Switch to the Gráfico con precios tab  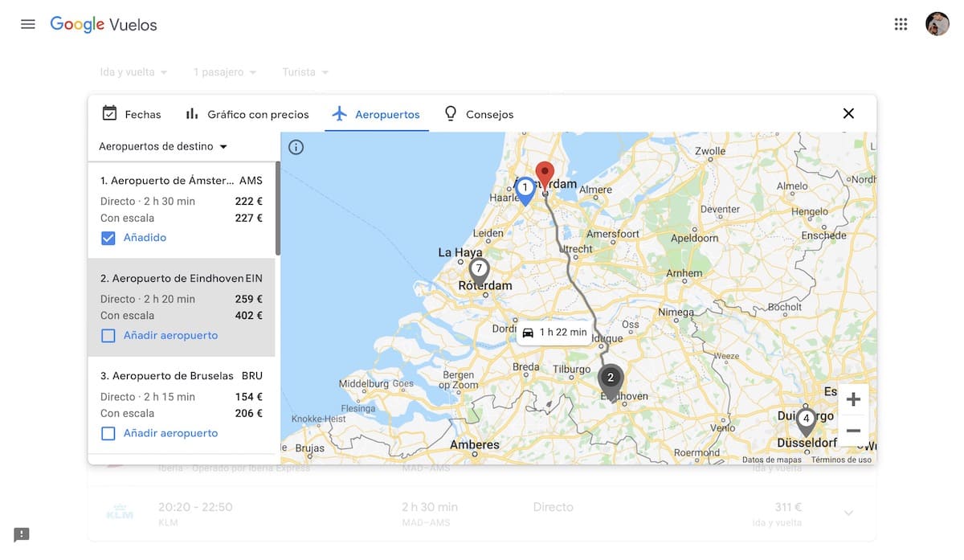point(247,114)
